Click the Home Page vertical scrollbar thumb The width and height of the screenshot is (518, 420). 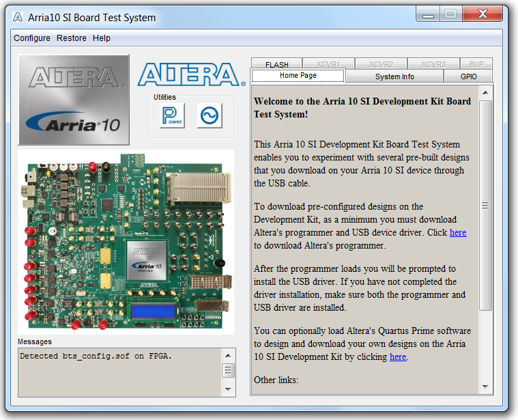tap(485, 206)
